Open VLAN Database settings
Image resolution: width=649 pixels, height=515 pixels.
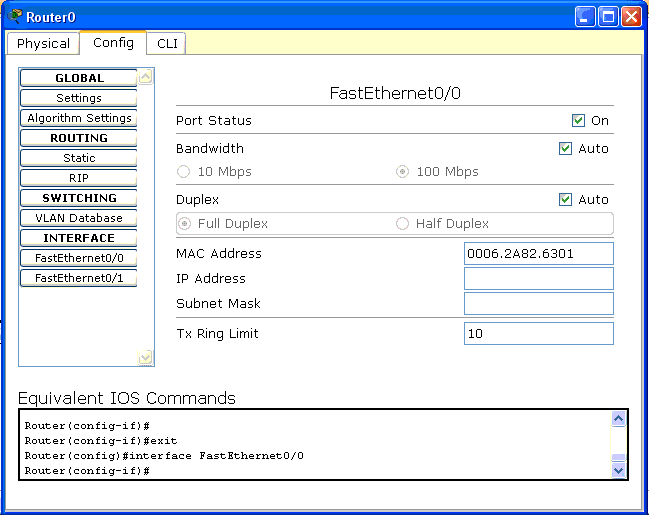[x=79, y=218]
